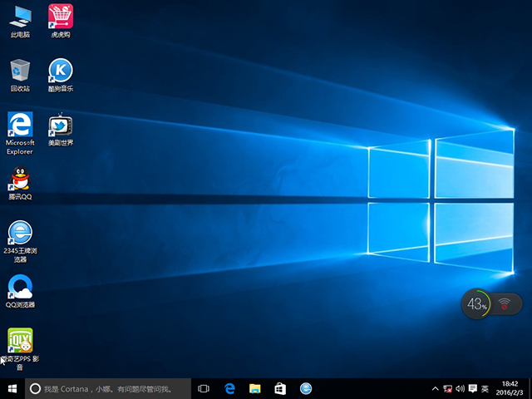Expand the hidden system tray icons chevron
The image size is (532, 399).
(436, 388)
